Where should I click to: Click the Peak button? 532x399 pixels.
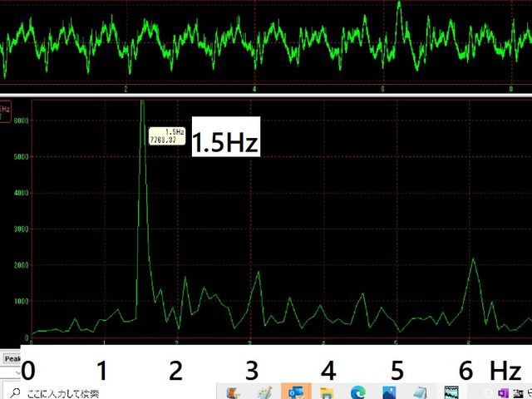click(12, 358)
